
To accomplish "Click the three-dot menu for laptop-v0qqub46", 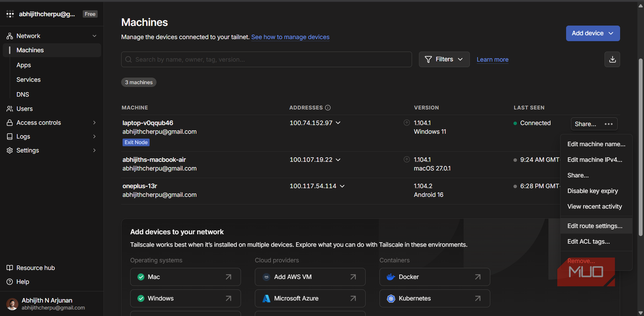I will click(x=608, y=124).
